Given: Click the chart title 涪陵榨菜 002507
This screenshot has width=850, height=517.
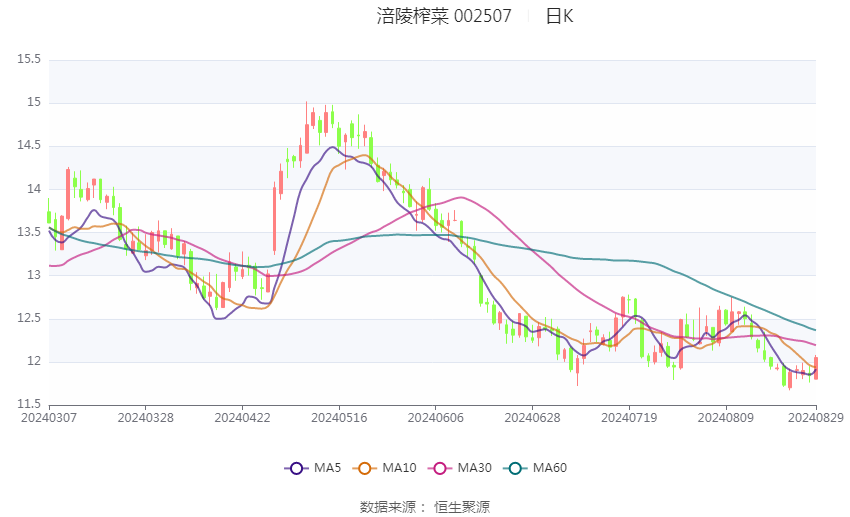Looking at the screenshot, I should [444, 16].
